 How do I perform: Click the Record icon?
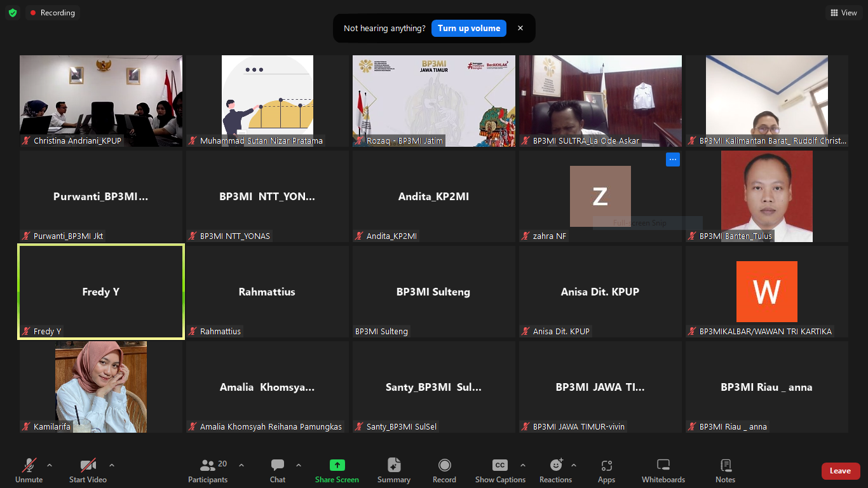coord(444,471)
